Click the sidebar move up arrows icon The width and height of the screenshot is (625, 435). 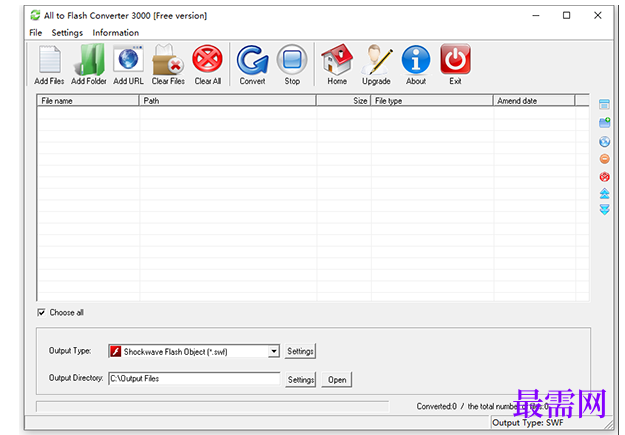coord(604,193)
